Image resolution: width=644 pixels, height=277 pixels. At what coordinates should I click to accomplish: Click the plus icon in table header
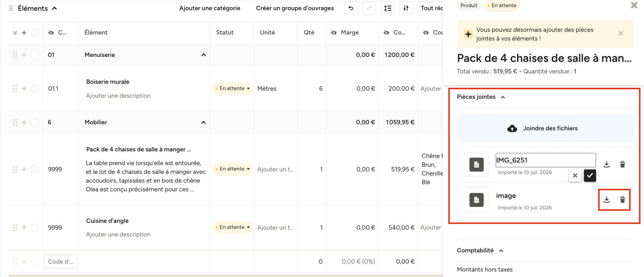24,33
